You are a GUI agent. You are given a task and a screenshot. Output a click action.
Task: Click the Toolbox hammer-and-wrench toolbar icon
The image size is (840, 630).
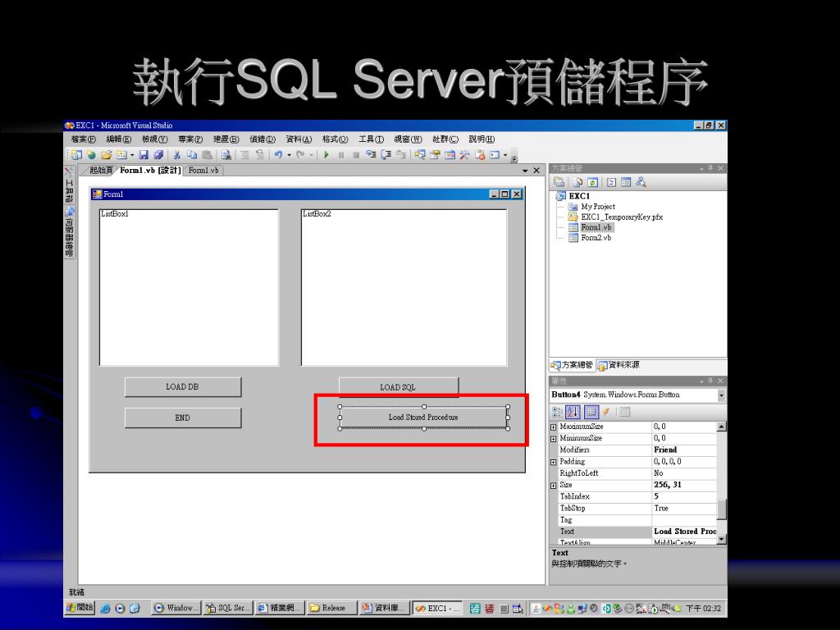coord(464,155)
